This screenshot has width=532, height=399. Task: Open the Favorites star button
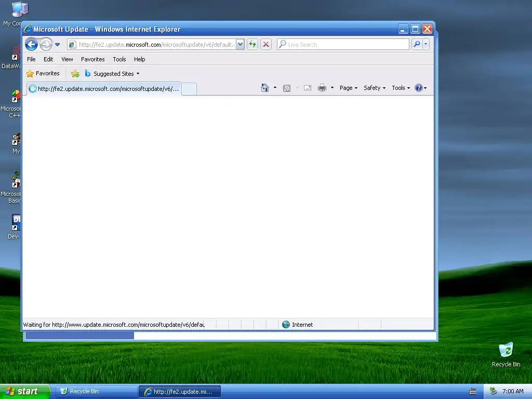point(43,73)
